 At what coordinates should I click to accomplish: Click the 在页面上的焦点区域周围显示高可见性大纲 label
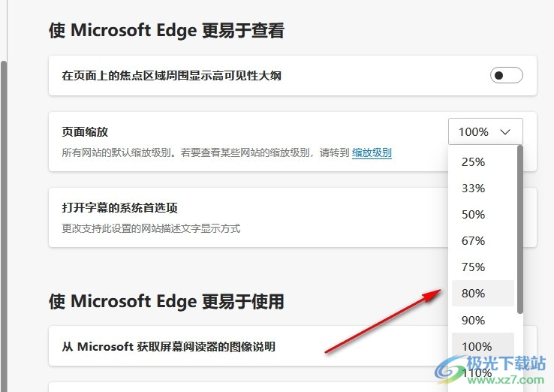[x=171, y=76]
